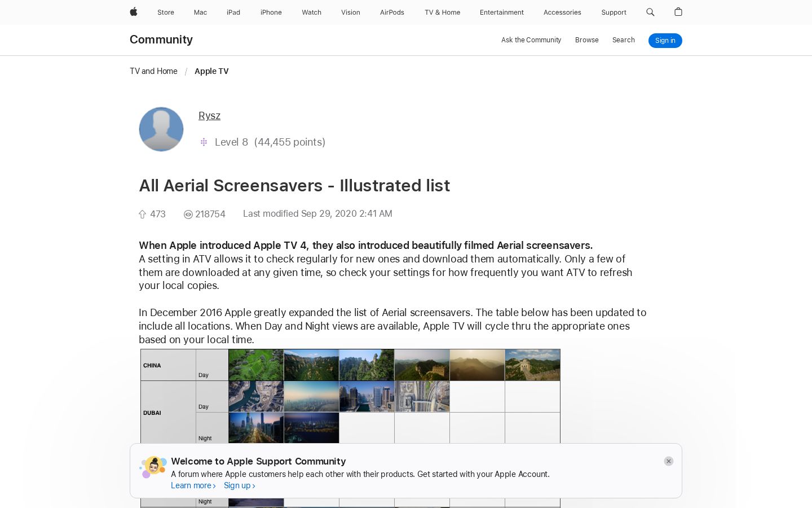Click Ask the Community link

click(531, 40)
